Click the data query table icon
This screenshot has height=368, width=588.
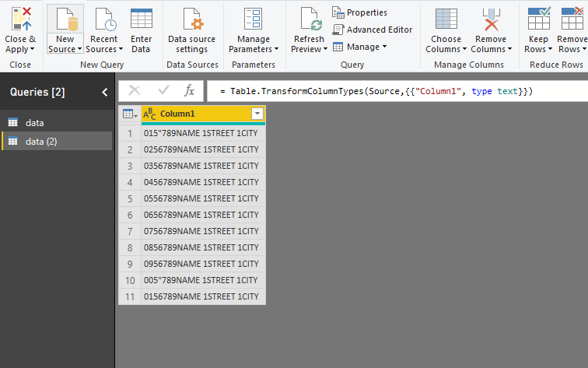[12, 122]
